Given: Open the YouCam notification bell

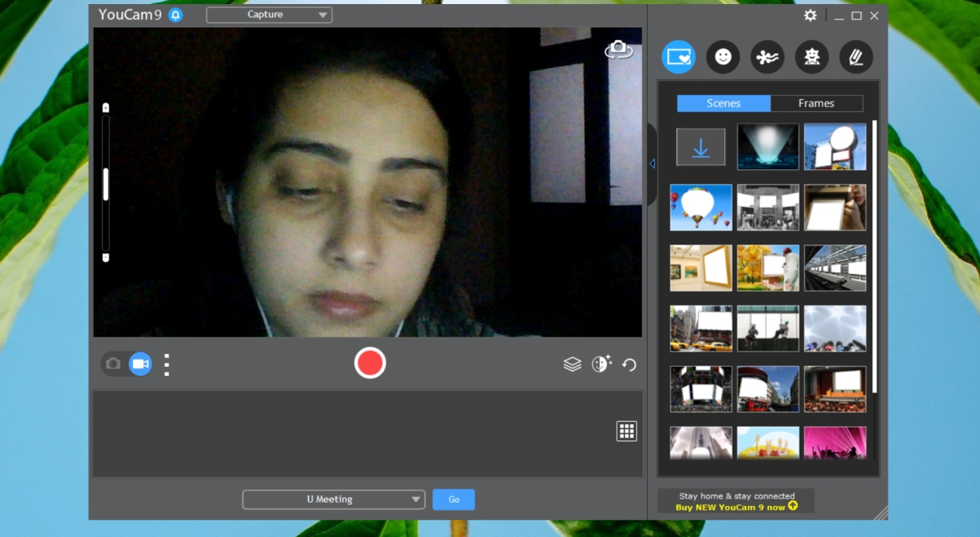Looking at the screenshot, I should pos(176,15).
